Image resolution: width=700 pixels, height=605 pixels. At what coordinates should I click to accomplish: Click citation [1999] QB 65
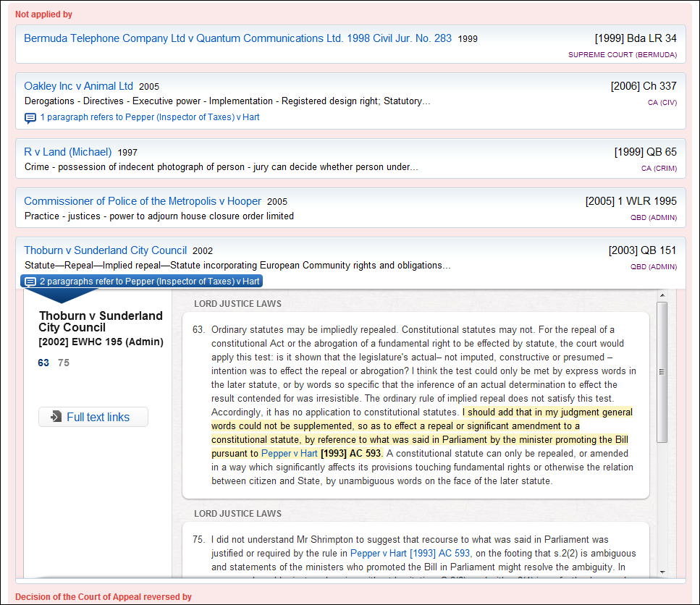646,152
